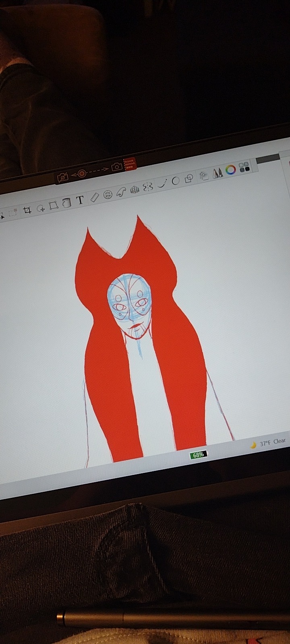
Task: Open the Transform tool
Action: click(53, 206)
